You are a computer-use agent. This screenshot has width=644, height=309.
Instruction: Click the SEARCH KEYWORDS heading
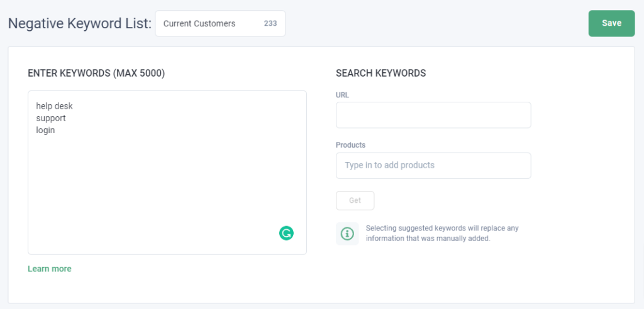tap(380, 73)
